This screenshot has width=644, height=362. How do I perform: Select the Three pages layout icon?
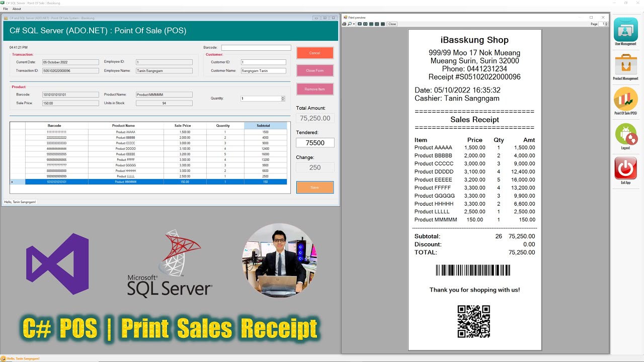tap(371, 24)
